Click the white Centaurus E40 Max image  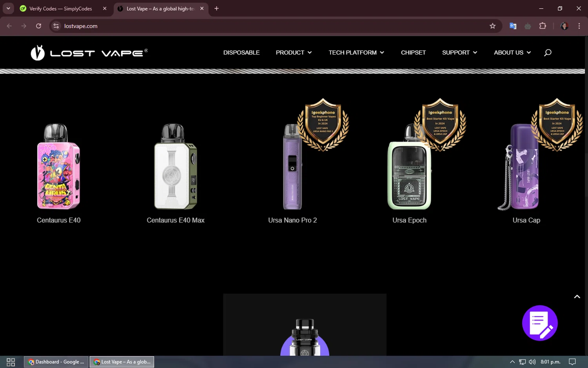coord(175,166)
